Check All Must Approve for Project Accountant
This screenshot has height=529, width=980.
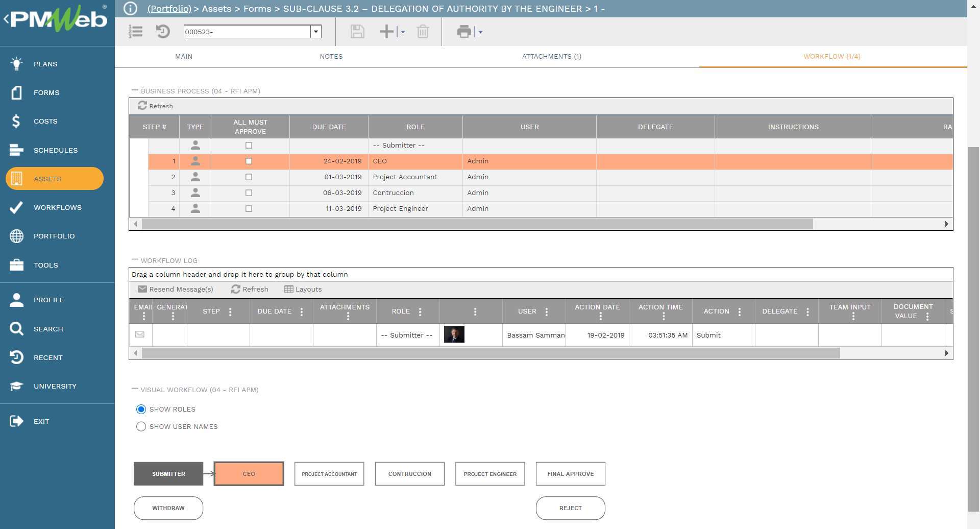[x=249, y=177]
